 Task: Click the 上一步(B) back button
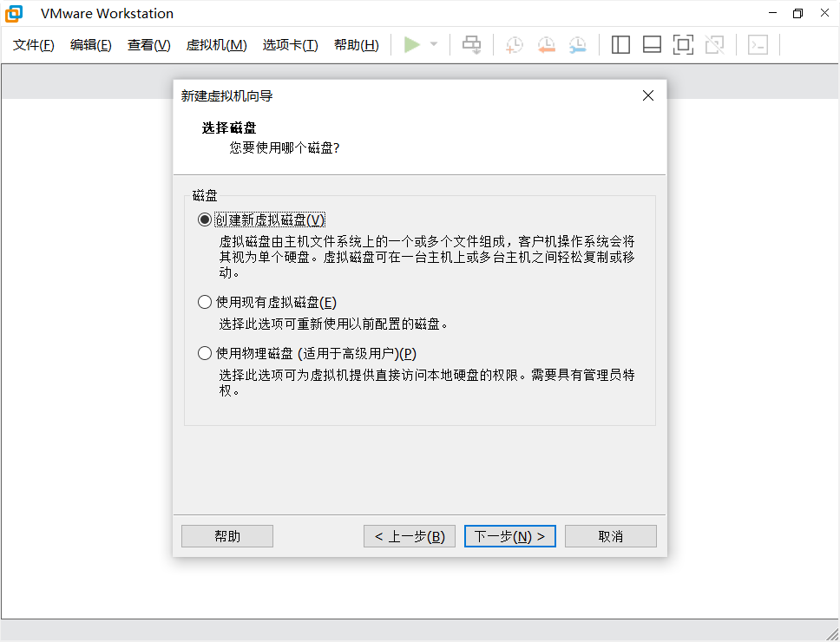[x=410, y=536]
